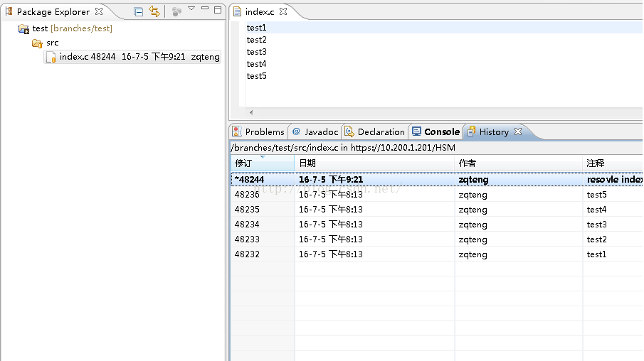Click line test5 in the editor
Screen dimensions: 644x361
click(257, 76)
